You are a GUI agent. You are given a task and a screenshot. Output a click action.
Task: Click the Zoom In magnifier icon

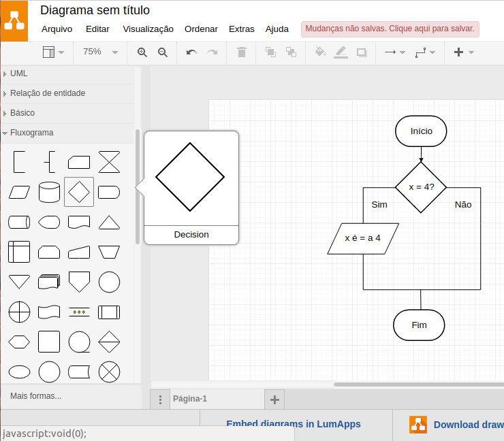(x=142, y=52)
